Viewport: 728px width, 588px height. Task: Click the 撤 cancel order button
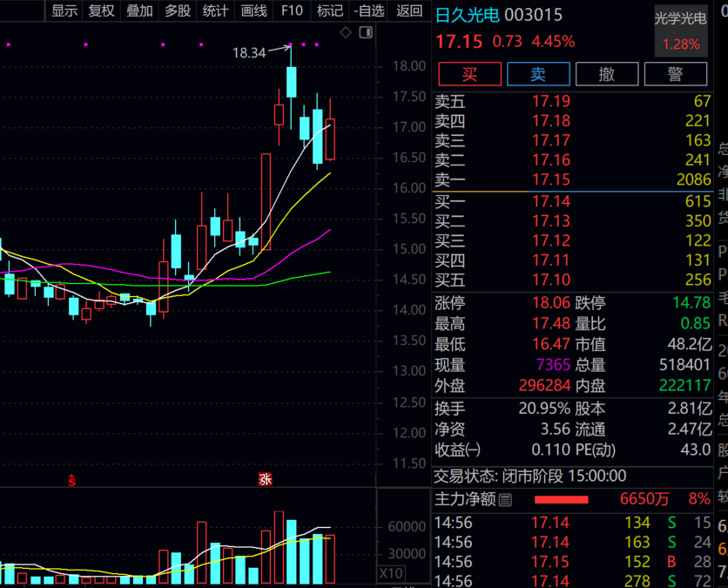607,74
